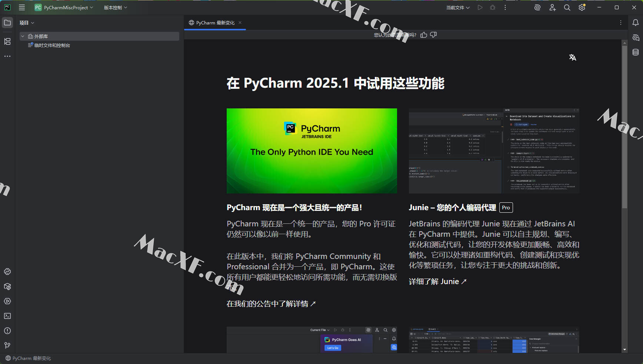
Task: Open the Git version control tool window
Action: [x=7, y=346]
